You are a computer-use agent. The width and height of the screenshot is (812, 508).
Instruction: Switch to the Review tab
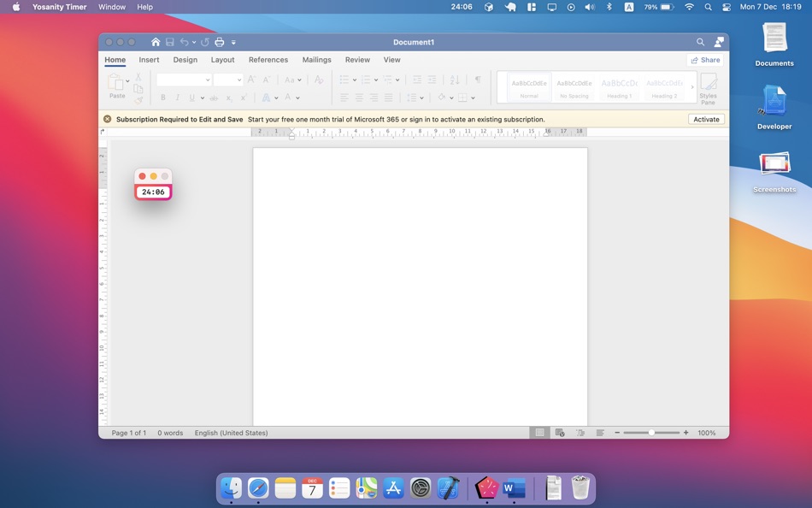point(357,60)
